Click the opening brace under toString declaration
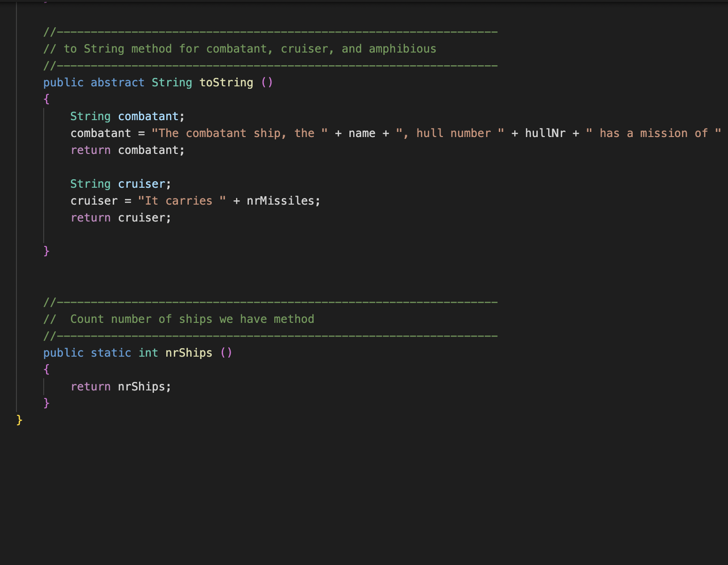728x565 pixels. click(x=46, y=99)
